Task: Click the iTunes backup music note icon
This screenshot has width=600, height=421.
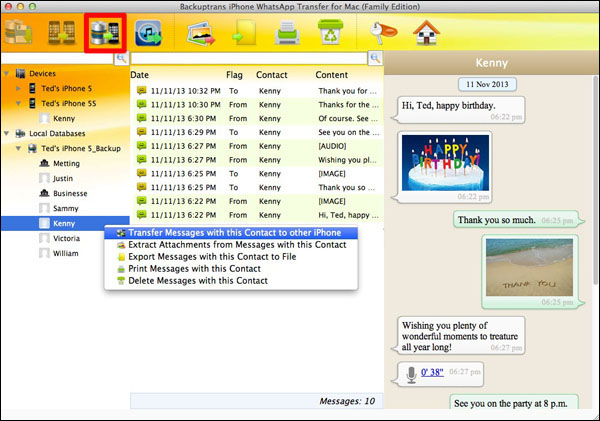Action: click(x=148, y=33)
